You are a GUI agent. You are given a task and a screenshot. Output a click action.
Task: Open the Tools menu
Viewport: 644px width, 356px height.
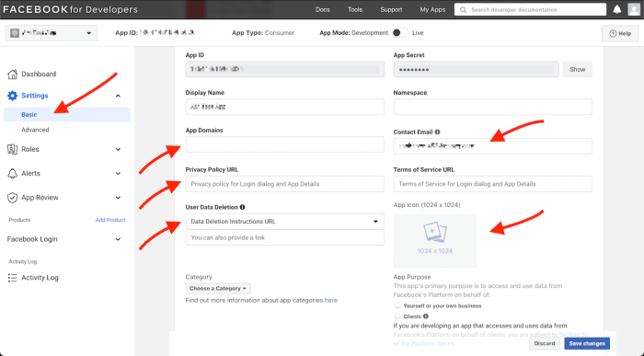coord(355,9)
